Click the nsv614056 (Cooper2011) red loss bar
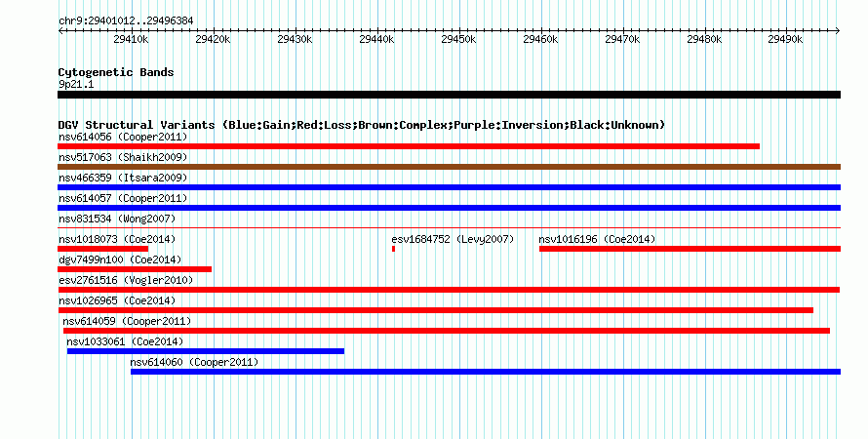Viewport: 868px width, 439px height. coord(409,146)
